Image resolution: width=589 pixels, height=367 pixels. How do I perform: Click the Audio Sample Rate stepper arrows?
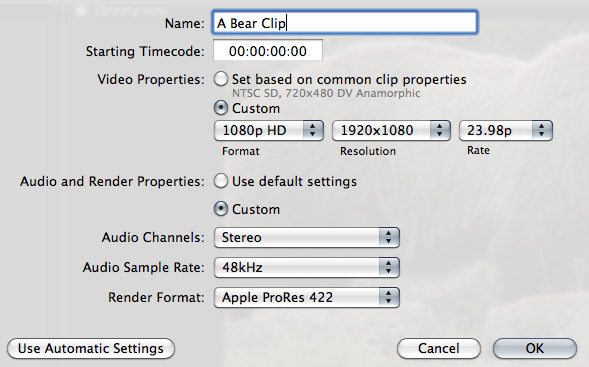tap(388, 267)
